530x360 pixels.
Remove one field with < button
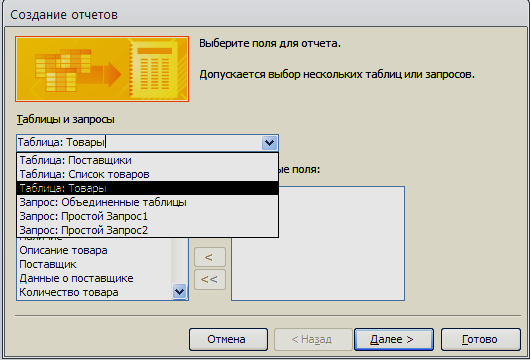[x=210, y=257]
